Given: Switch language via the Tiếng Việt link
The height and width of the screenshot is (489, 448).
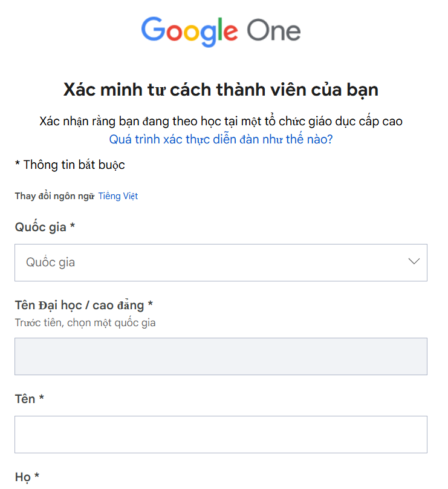Looking at the screenshot, I should click(x=118, y=195).
